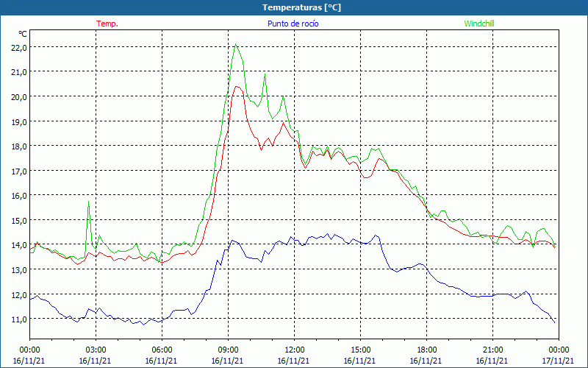The width and height of the screenshot is (588, 368).
Task: Select the blue 'Punto de rocío' legend label
Action: point(293,24)
